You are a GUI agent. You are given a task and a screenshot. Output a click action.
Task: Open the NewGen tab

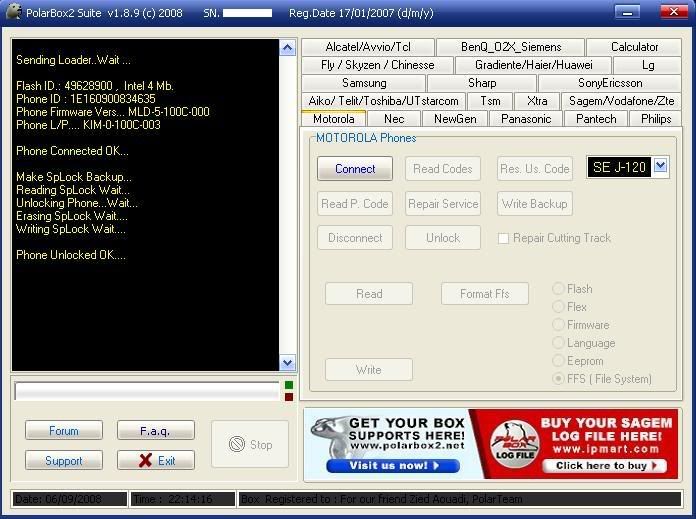455,119
